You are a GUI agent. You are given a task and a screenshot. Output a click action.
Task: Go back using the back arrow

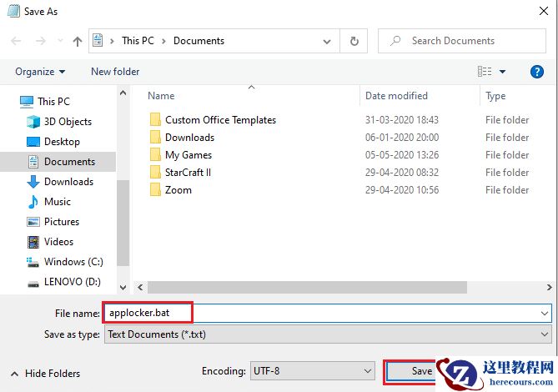tap(16, 41)
